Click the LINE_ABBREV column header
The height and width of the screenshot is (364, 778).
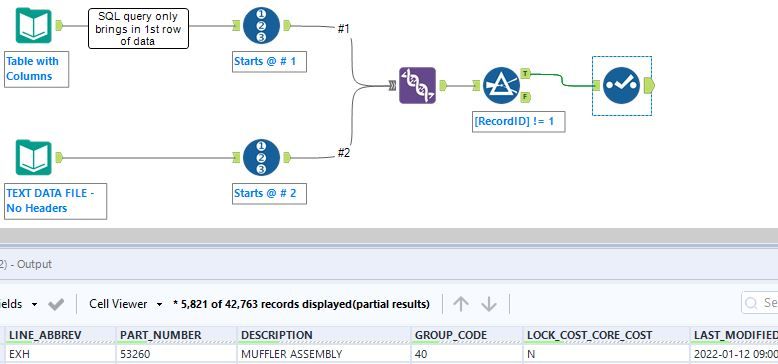(x=61, y=336)
